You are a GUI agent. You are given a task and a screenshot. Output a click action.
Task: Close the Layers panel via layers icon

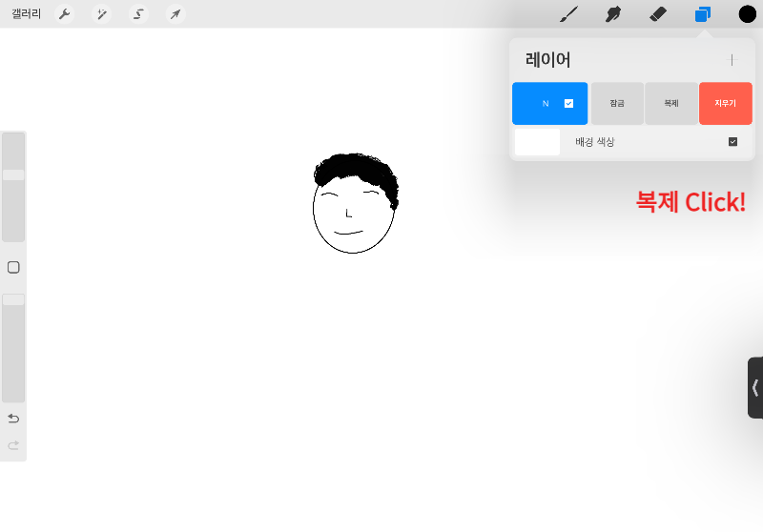pos(703,14)
